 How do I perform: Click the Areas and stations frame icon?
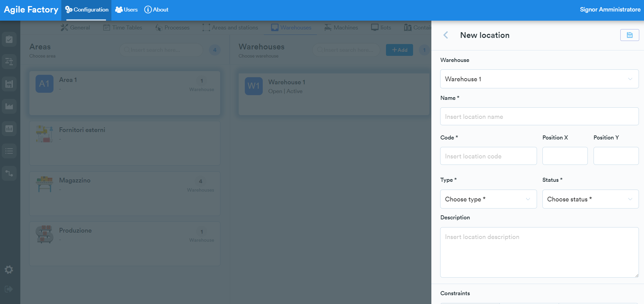coord(206,27)
